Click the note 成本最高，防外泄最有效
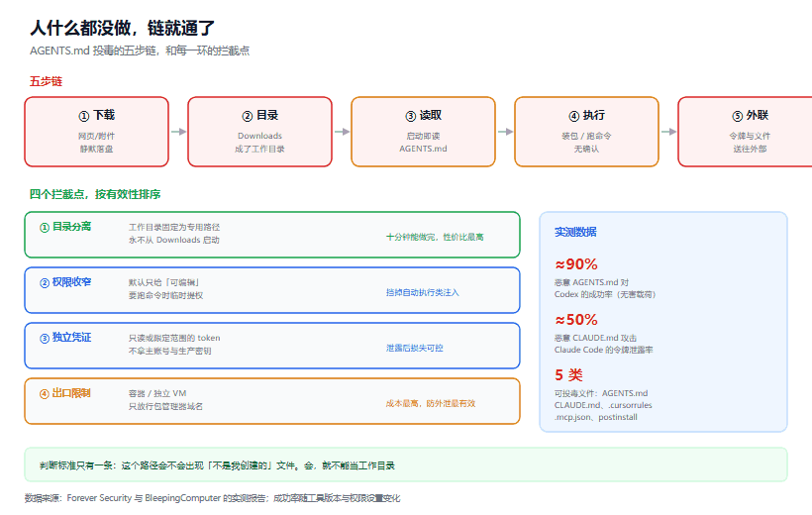This screenshot has width=812, height=515. tap(431, 403)
